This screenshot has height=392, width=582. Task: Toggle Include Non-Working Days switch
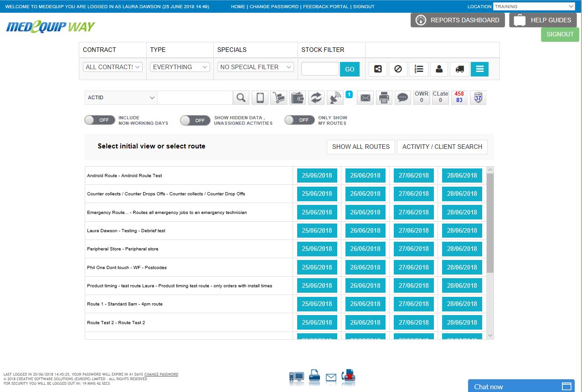click(x=99, y=120)
